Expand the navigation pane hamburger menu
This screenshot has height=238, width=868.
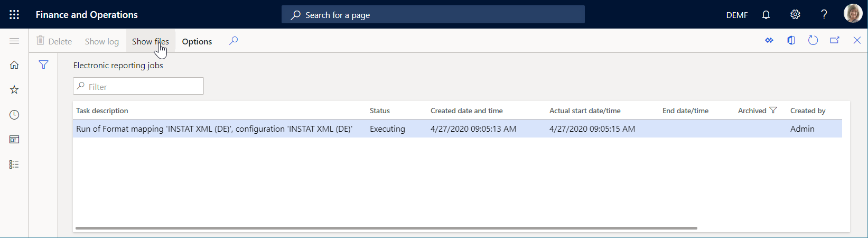click(14, 41)
